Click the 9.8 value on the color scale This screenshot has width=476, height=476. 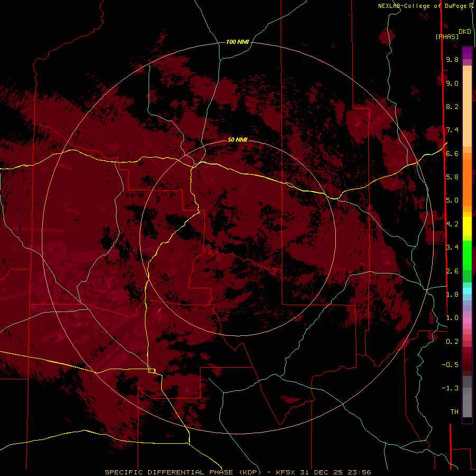pyautogui.click(x=452, y=59)
